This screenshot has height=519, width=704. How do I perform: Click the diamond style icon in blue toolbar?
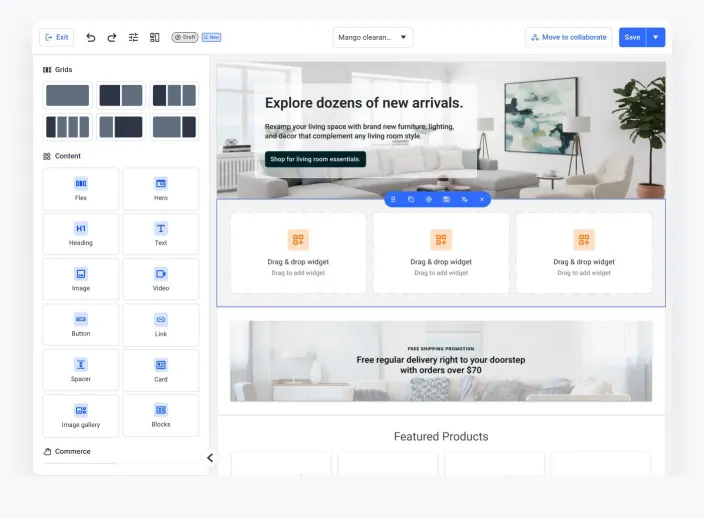429,199
